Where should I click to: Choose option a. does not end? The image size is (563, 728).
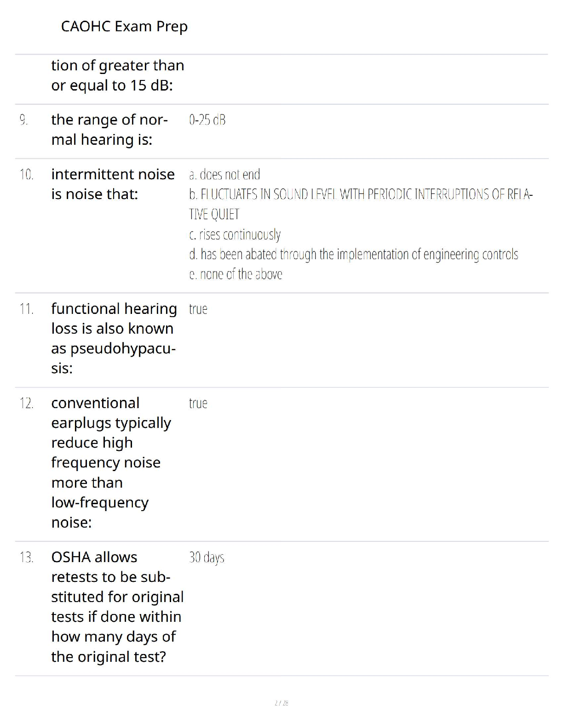click(x=224, y=175)
